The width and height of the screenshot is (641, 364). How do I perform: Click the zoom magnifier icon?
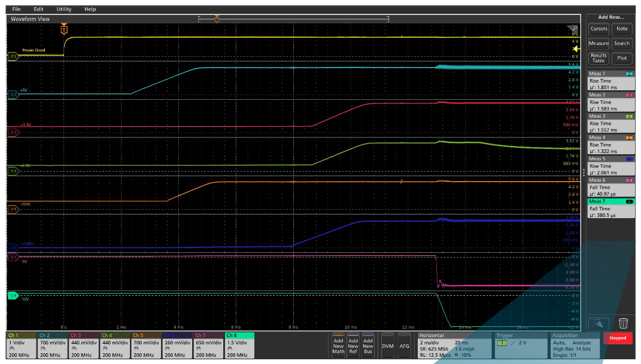coord(599,323)
